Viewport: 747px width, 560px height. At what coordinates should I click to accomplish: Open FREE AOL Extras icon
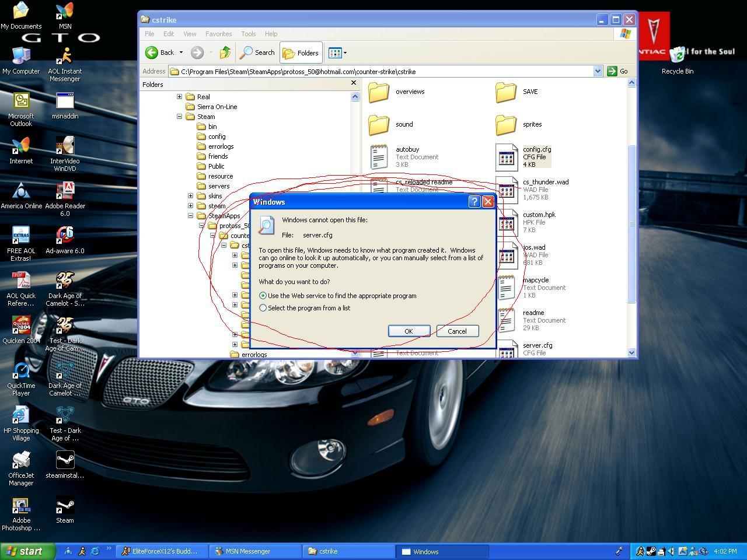pos(21,244)
